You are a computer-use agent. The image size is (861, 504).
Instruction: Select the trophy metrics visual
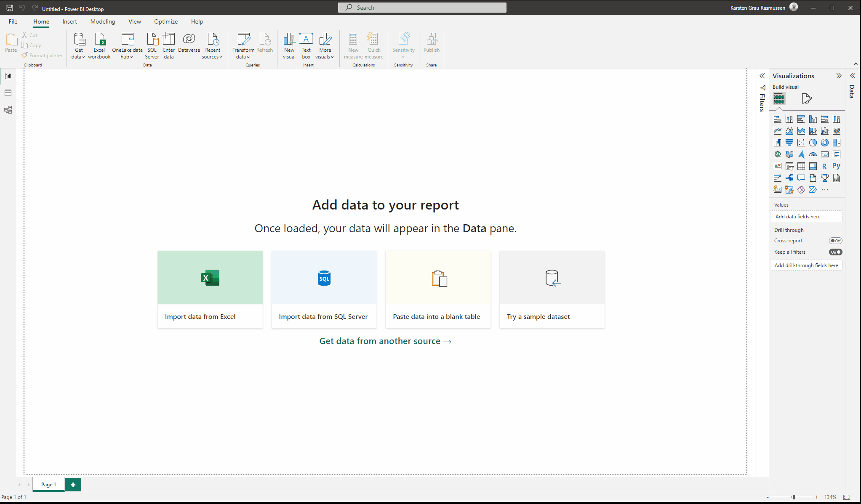825,178
